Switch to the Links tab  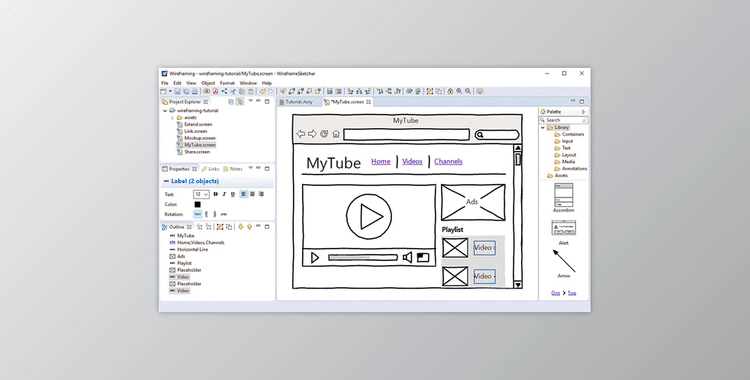coord(210,169)
